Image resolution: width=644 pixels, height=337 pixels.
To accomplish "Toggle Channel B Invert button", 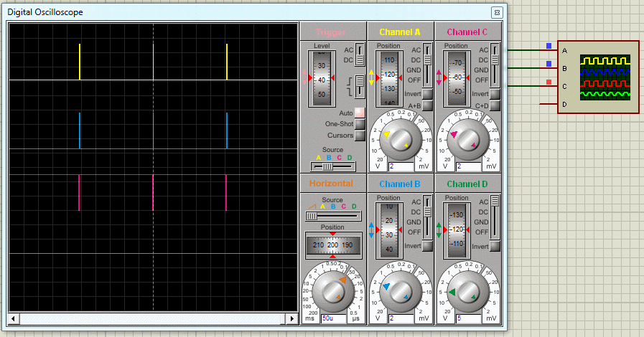I will point(428,246).
